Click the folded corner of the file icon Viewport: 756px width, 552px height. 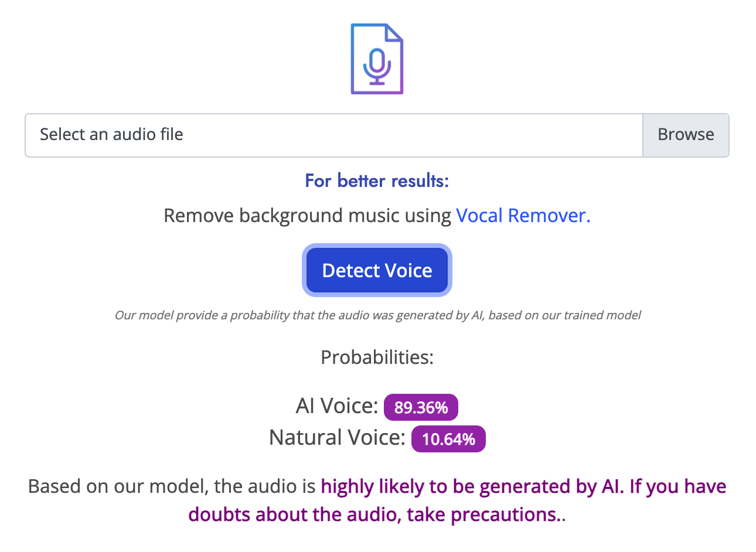point(395,33)
